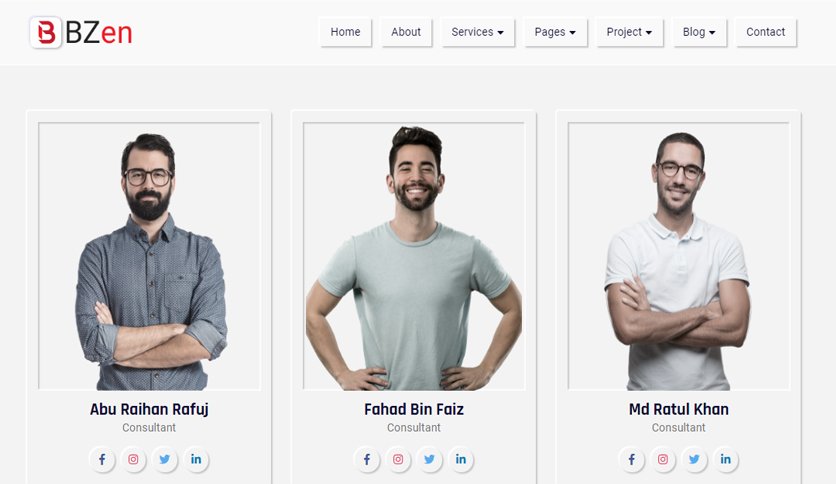This screenshot has width=836, height=484.
Task: Select Md Ratul Khan's portrait photo
Action: pyautogui.click(x=678, y=256)
